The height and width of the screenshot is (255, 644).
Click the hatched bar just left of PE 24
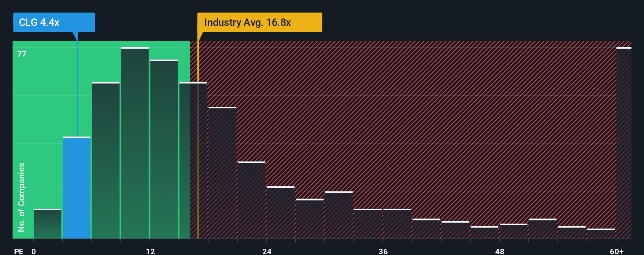coord(251,200)
